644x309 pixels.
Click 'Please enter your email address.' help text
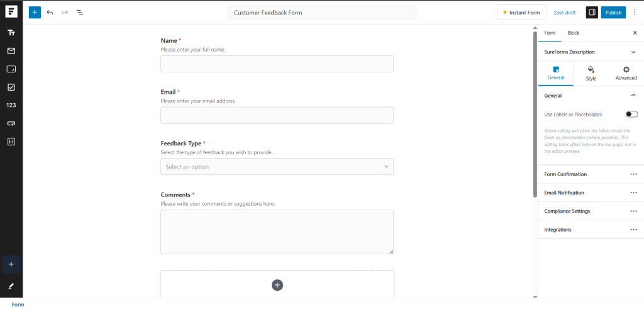198,101
